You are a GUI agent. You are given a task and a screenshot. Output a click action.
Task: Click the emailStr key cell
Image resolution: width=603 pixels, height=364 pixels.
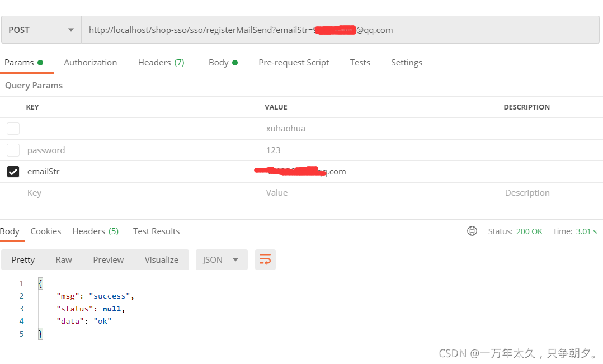click(141, 172)
